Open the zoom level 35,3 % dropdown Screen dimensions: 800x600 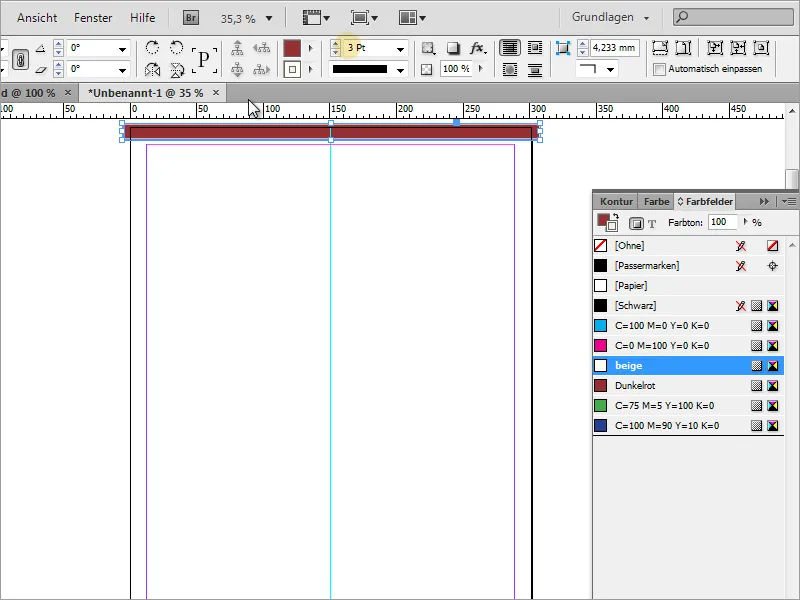point(269,19)
